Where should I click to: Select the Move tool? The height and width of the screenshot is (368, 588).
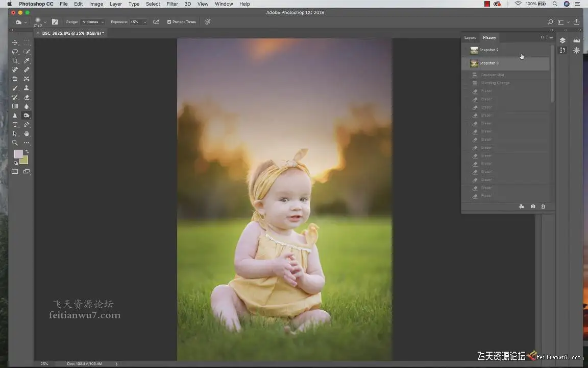(x=15, y=42)
